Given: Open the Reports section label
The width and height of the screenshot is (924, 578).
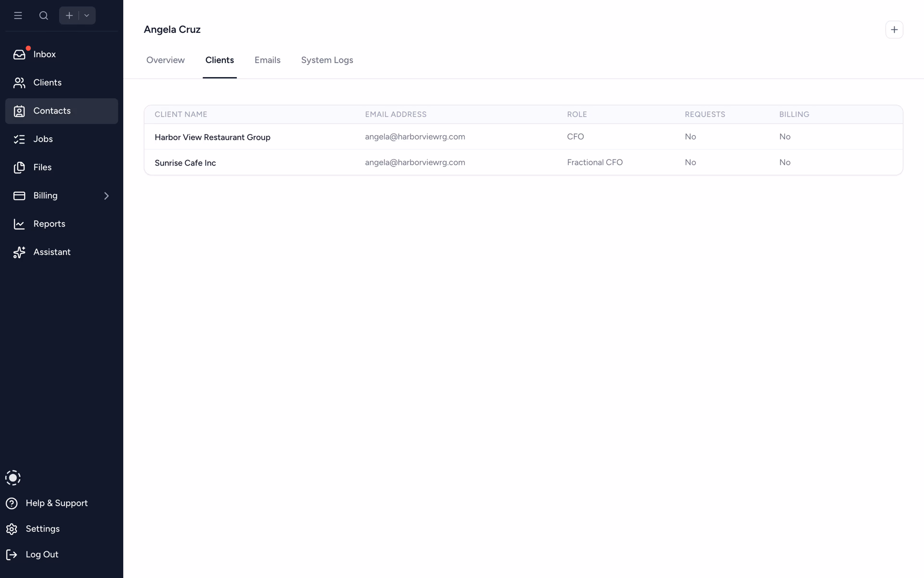Looking at the screenshot, I should tap(50, 224).
